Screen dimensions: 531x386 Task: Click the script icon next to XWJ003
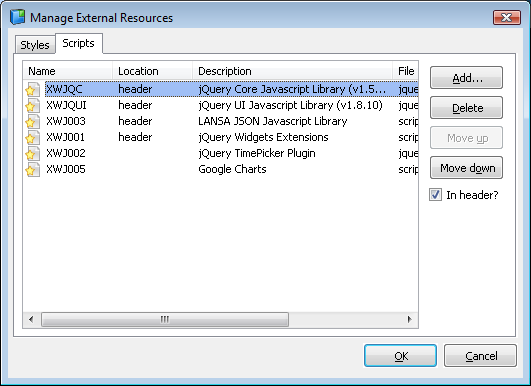pyautogui.click(x=33, y=121)
